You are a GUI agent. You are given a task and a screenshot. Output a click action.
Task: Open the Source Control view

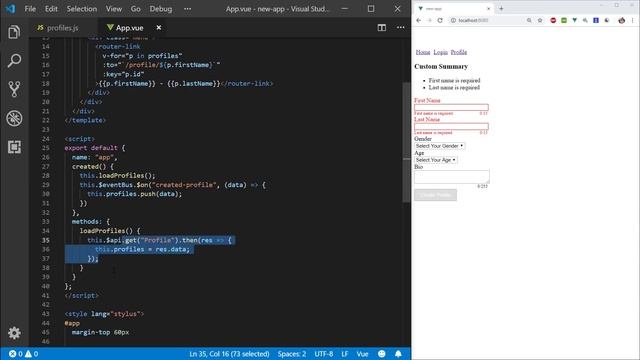point(14,89)
